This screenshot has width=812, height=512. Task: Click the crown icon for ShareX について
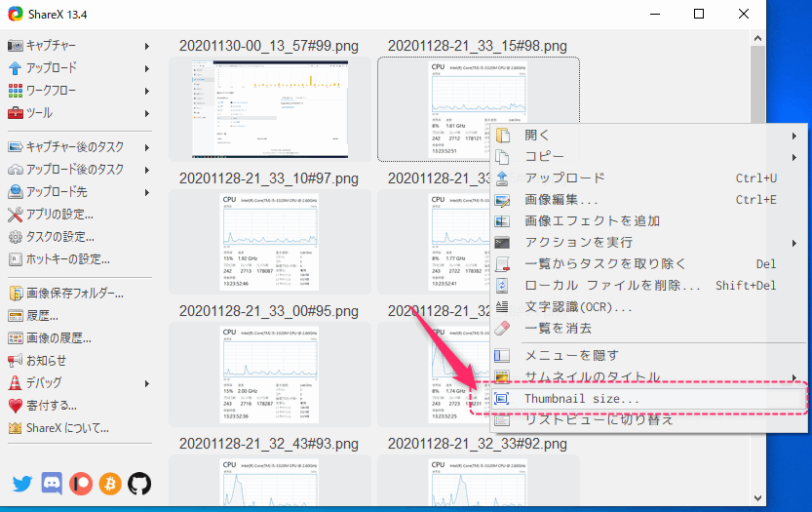[16, 428]
